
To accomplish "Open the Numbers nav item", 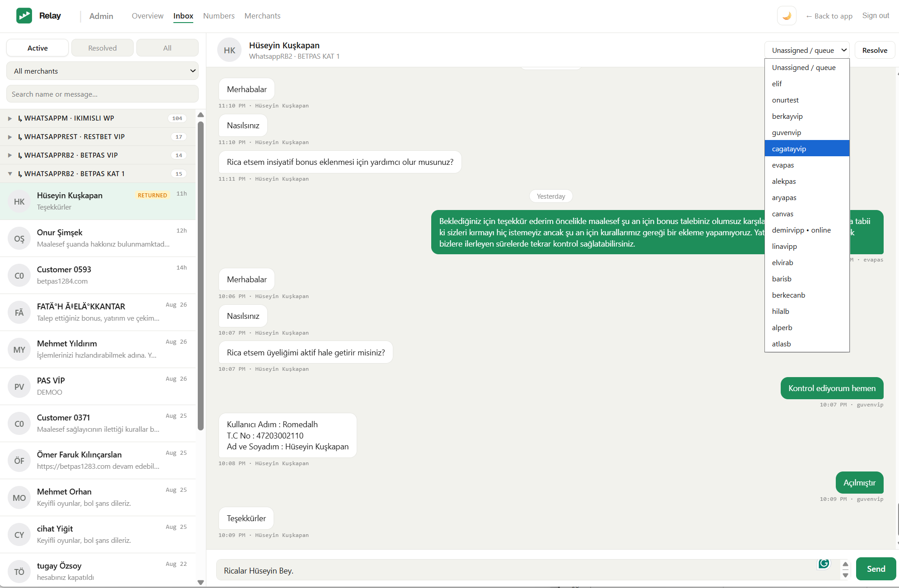I will pos(219,16).
